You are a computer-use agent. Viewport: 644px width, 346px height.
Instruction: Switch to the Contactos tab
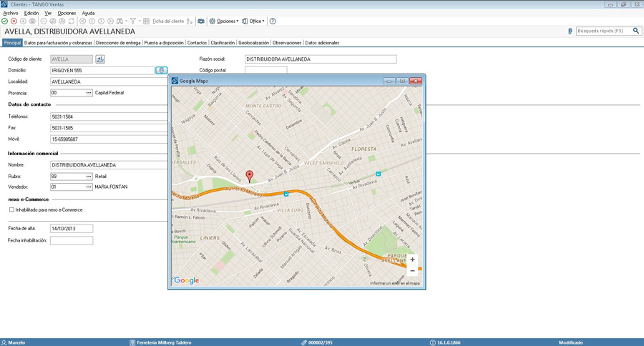197,43
